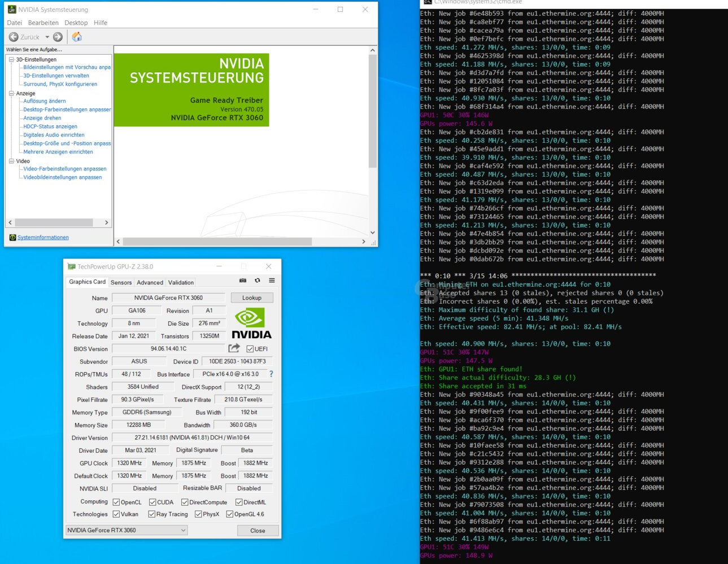Screen dimensions: 728x564
Task: Collapse the Anzeige tree node
Action: coord(11,93)
